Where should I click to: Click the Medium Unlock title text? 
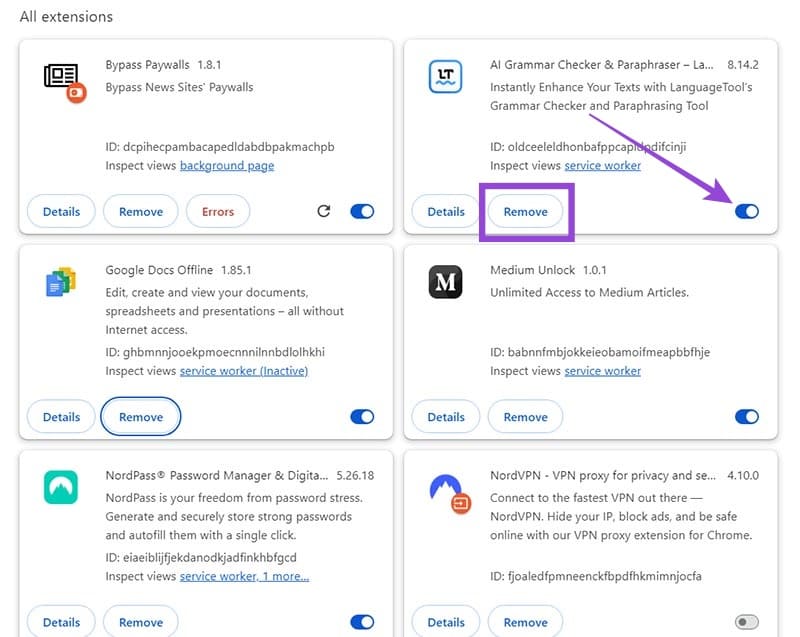532,270
